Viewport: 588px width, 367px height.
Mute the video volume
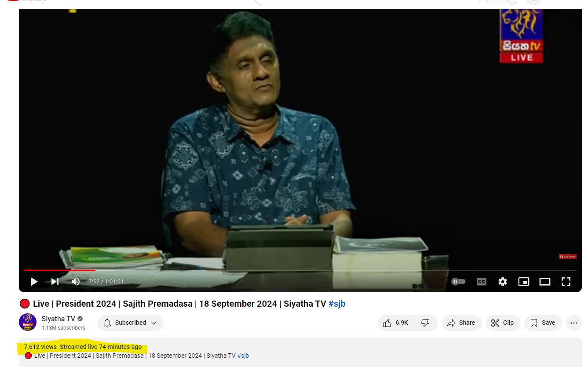coord(76,282)
